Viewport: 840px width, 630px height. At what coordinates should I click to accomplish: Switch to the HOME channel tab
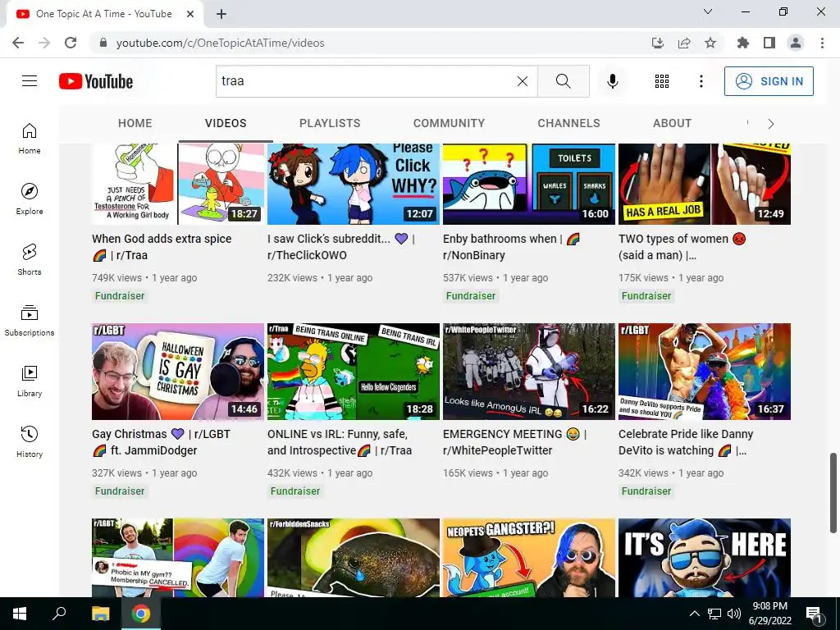tap(135, 123)
